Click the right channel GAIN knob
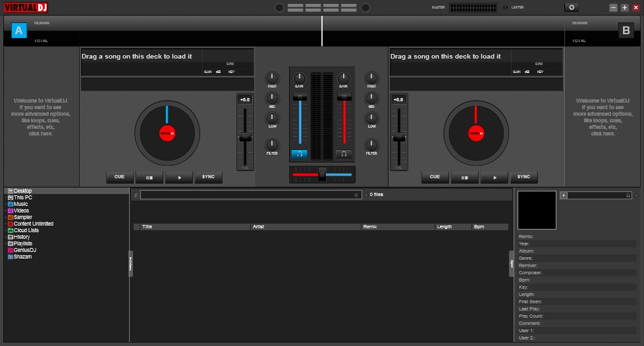 [x=344, y=78]
